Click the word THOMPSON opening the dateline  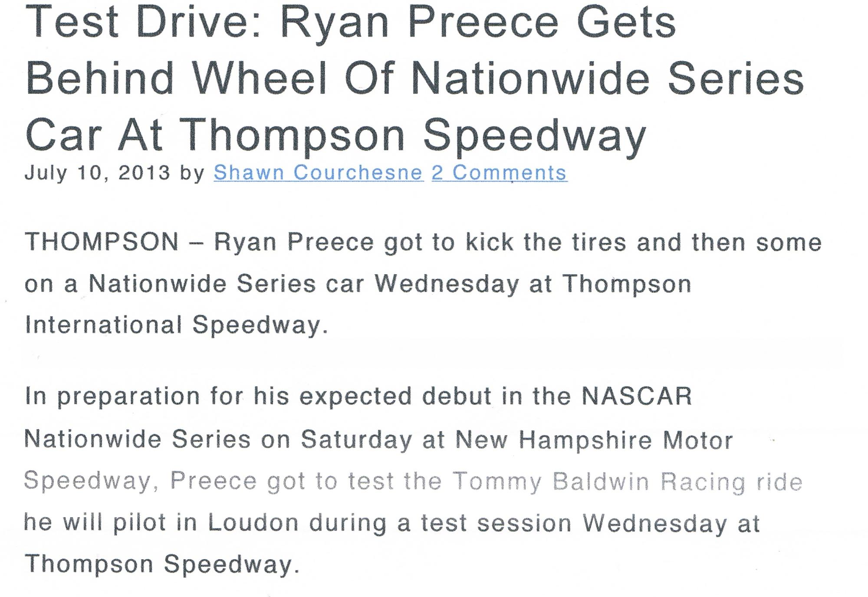[102, 242]
